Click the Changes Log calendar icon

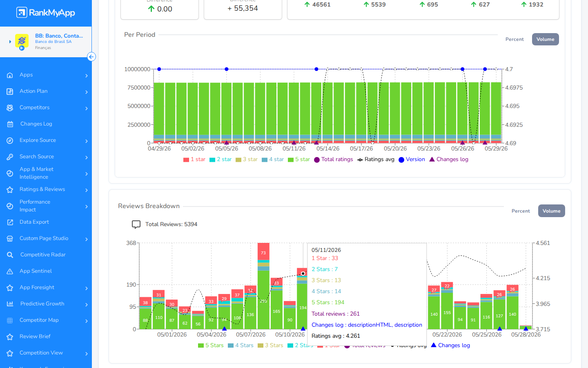coord(10,124)
